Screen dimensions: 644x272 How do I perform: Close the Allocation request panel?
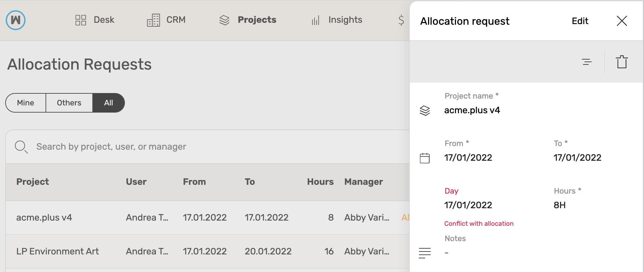point(622,21)
